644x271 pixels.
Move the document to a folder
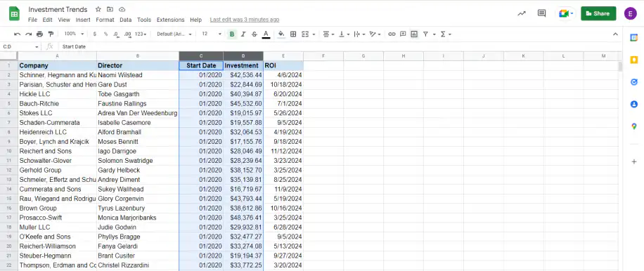[x=110, y=9]
